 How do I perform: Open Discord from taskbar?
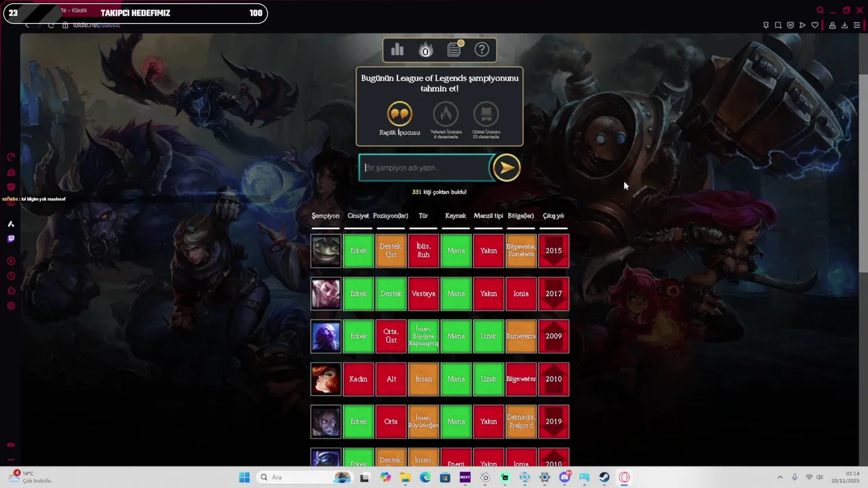tap(565, 477)
